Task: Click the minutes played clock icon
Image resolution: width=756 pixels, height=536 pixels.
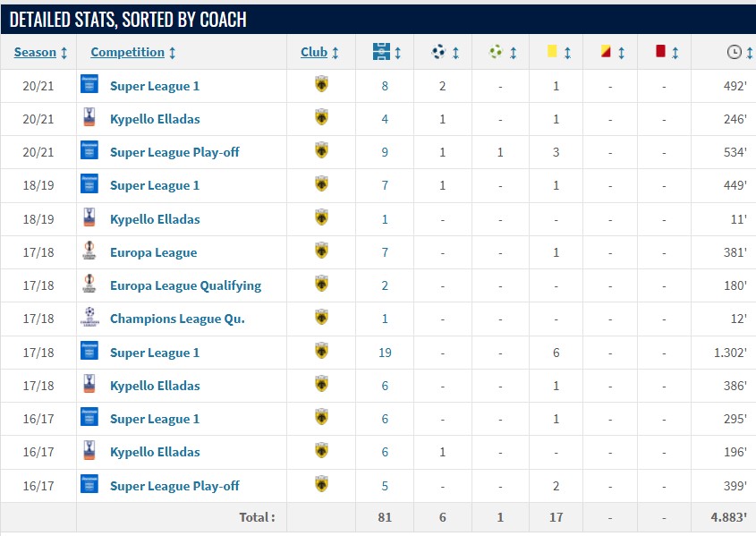Action: [734, 53]
